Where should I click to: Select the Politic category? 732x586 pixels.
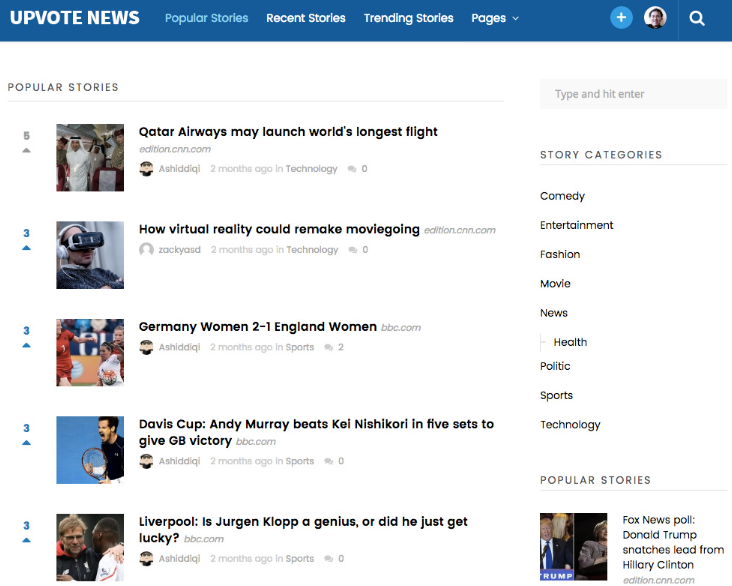tap(555, 366)
